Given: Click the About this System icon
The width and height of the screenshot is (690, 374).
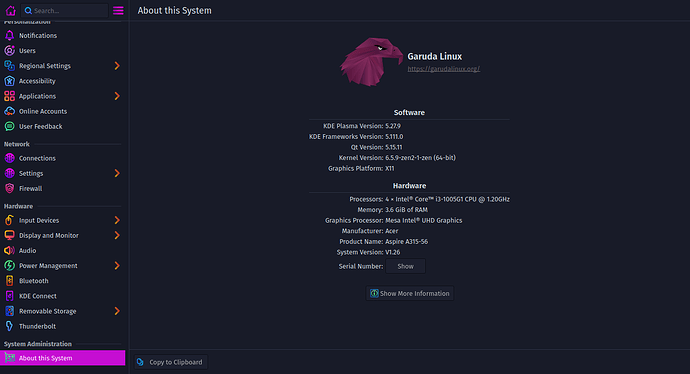Looking at the screenshot, I should (9, 358).
